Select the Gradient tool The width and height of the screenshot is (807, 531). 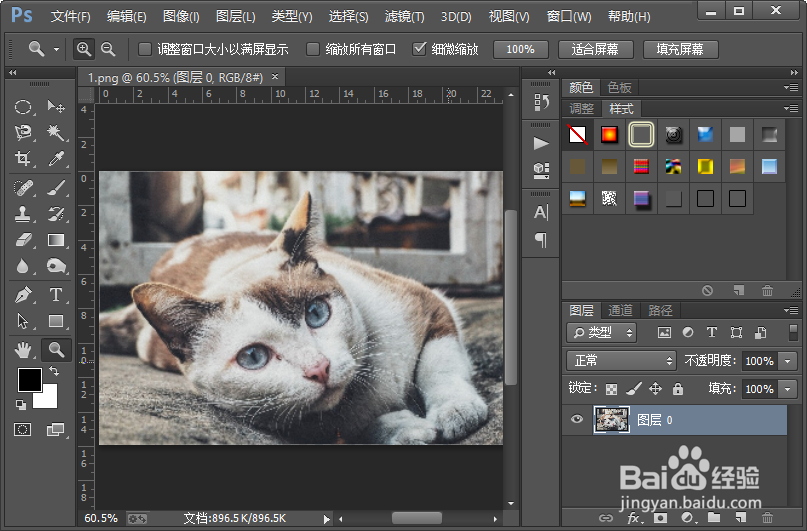coord(56,240)
